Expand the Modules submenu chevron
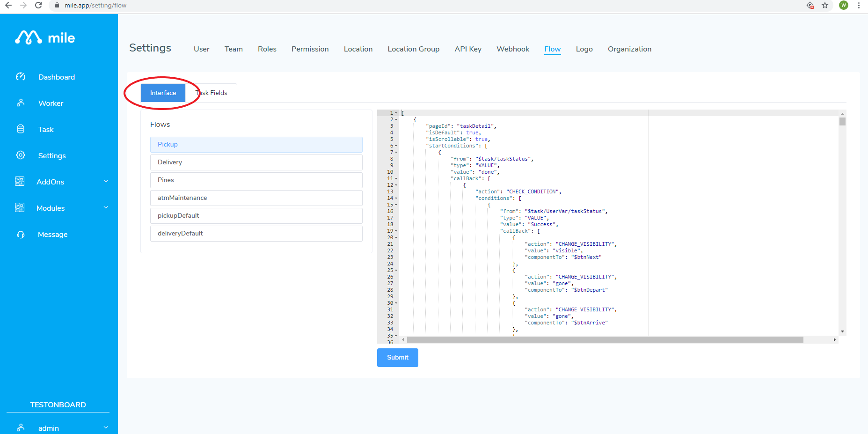Image resolution: width=868 pixels, height=434 pixels. point(106,207)
